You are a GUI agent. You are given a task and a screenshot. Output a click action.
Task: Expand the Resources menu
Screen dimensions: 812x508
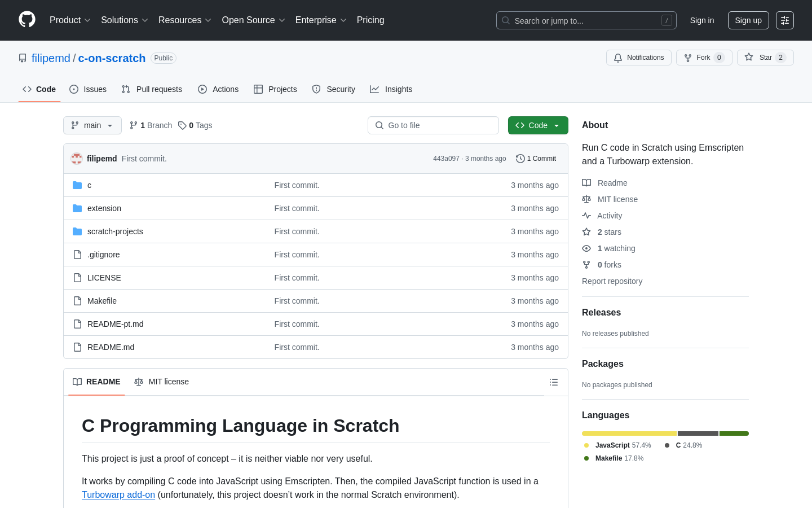tap(185, 20)
